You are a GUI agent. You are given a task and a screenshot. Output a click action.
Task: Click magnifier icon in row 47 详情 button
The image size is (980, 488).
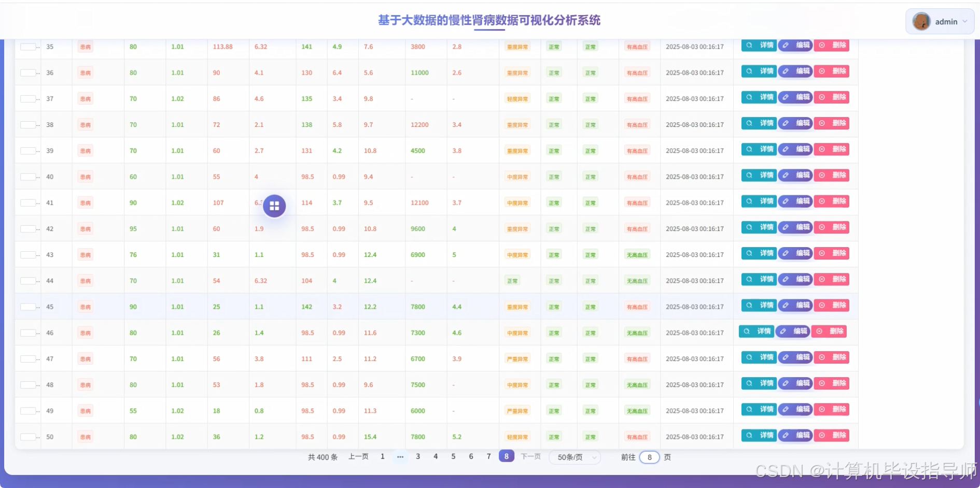pos(749,357)
